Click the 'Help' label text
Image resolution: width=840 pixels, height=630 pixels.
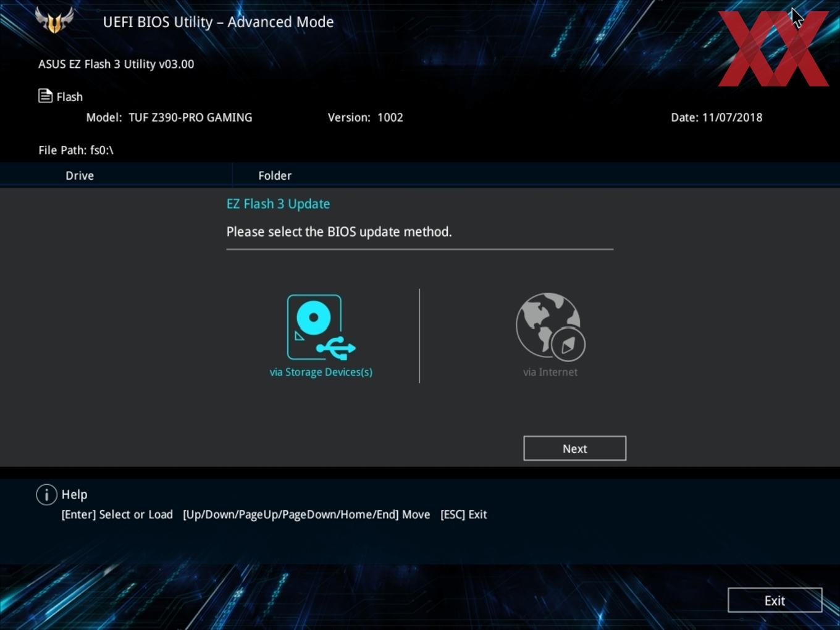coord(75,495)
